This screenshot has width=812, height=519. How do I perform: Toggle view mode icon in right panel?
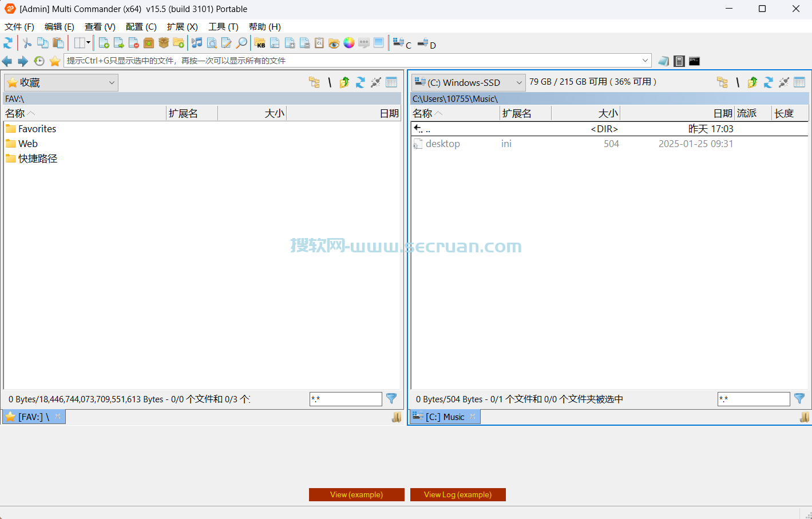[x=799, y=82]
